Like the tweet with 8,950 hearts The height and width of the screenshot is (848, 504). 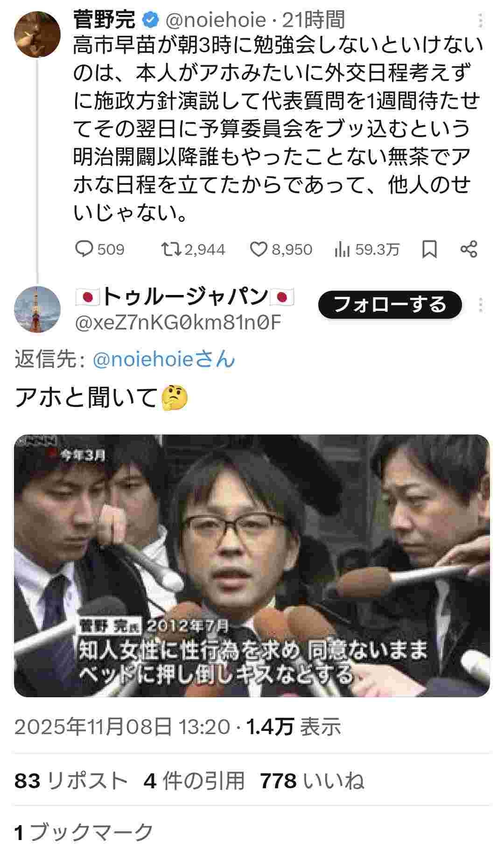259,249
